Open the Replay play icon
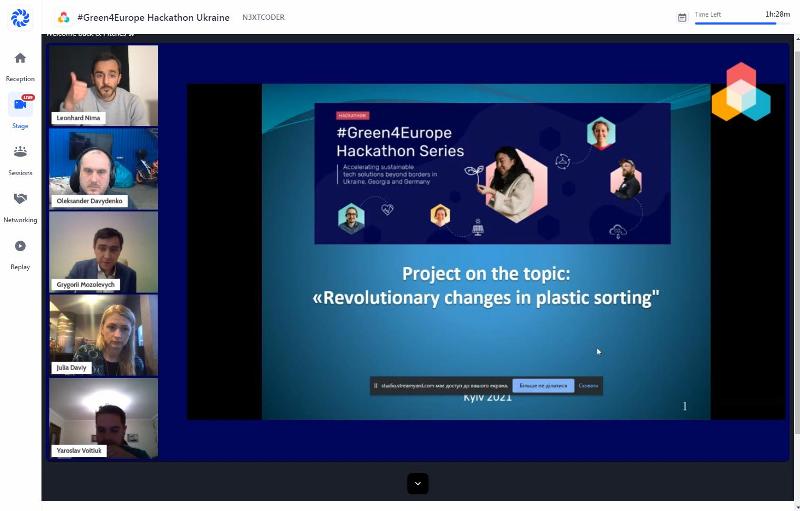Image resolution: width=800 pixels, height=511 pixels. [x=20, y=246]
